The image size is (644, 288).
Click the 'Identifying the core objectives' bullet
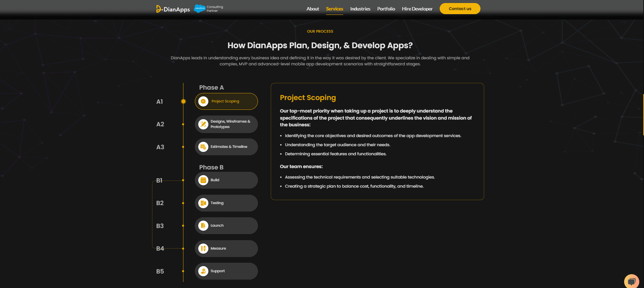click(x=373, y=136)
